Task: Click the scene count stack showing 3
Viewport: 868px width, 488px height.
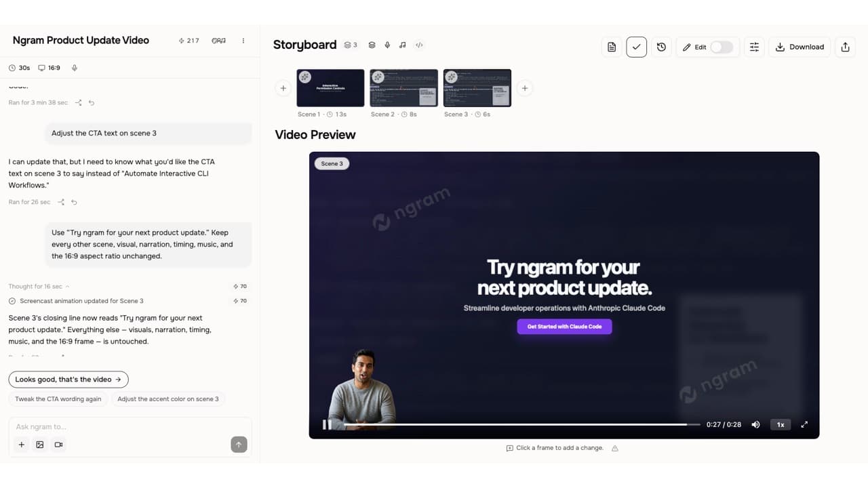Action: pos(351,45)
